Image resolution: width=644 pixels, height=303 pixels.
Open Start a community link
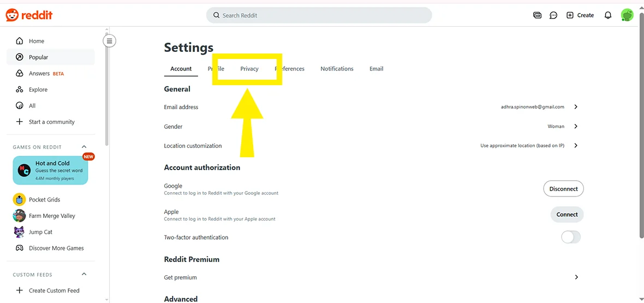pos(51,122)
